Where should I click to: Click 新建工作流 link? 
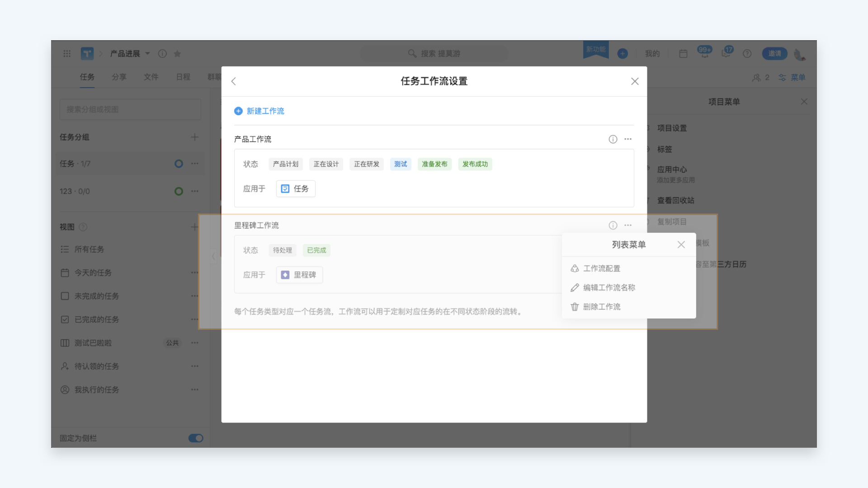(265, 111)
